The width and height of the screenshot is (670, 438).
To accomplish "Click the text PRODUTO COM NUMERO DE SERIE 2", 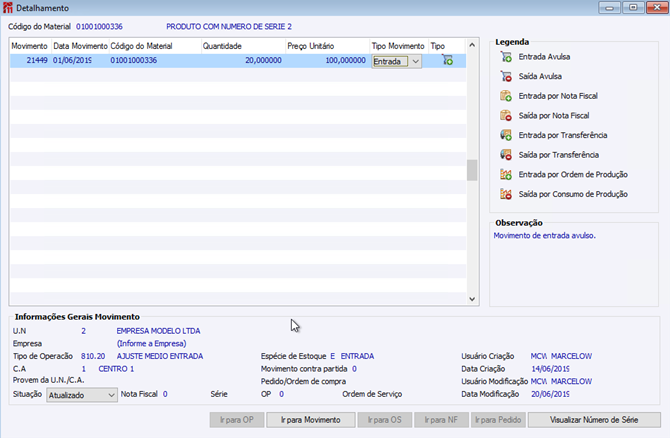I will click(x=229, y=26).
